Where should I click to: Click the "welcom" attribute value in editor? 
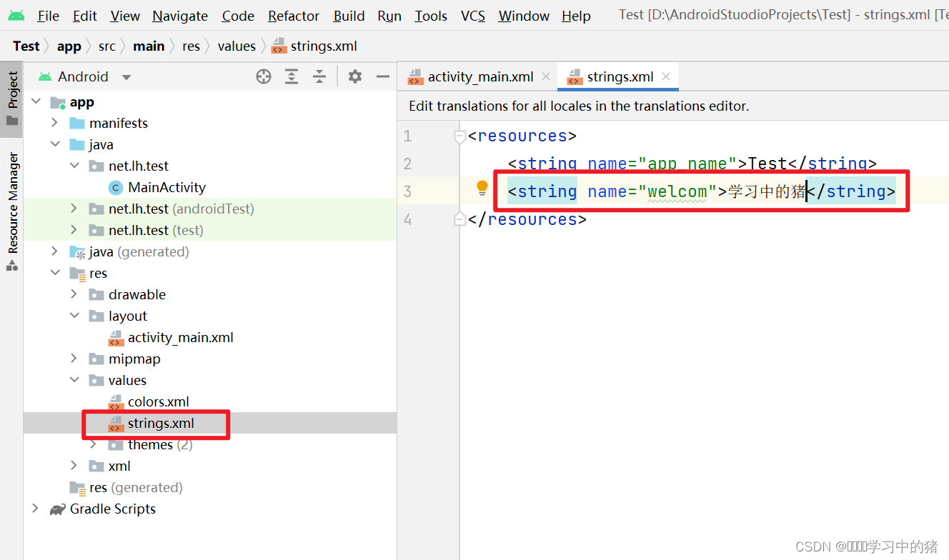[677, 191]
